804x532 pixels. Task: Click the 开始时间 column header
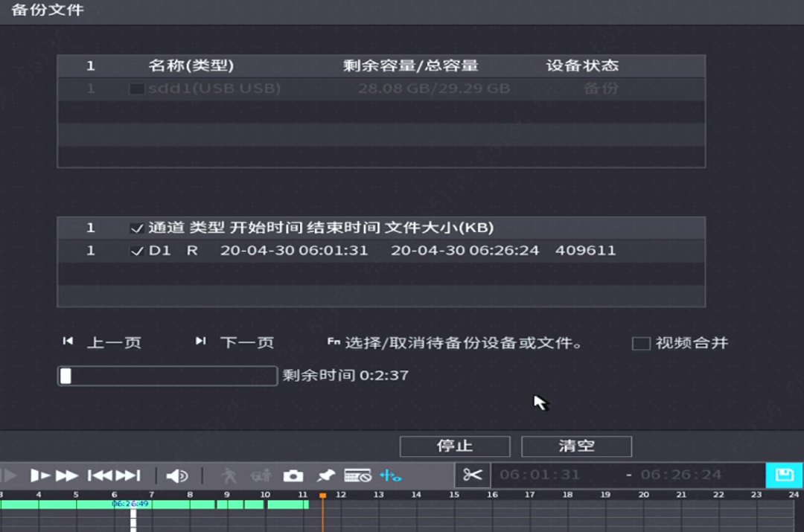click(x=266, y=228)
